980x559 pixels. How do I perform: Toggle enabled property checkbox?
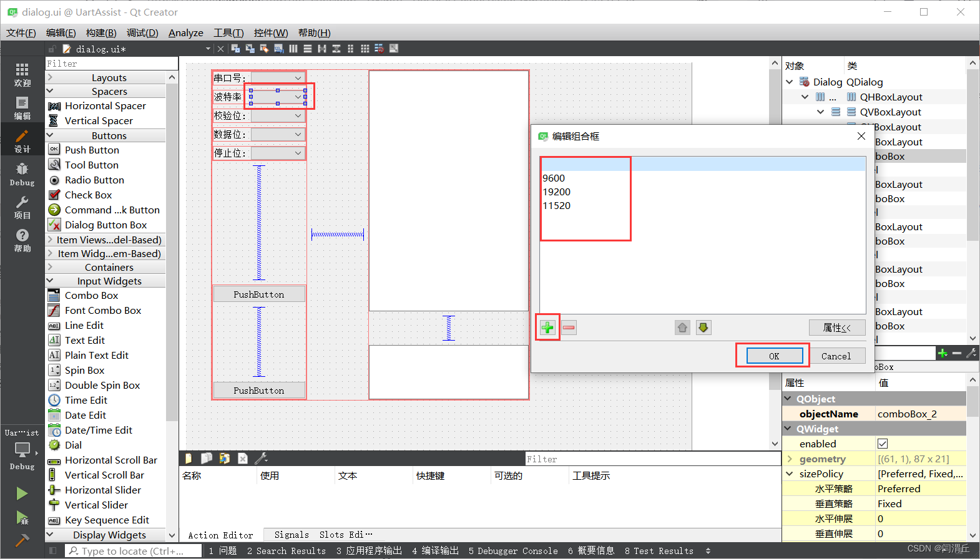[883, 444]
